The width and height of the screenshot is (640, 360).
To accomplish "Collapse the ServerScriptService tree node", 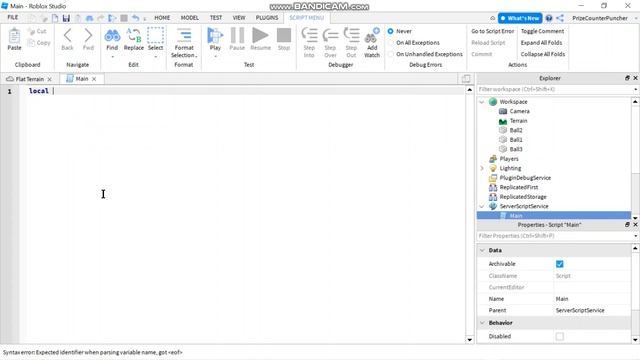I will [x=482, y=206].
